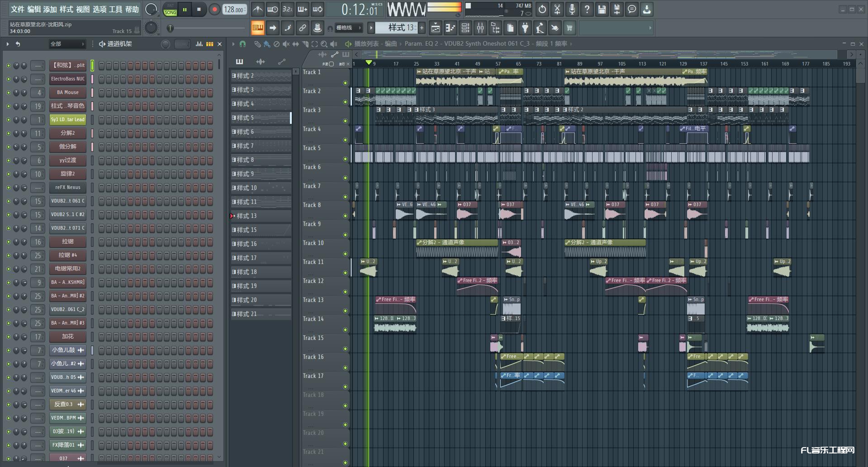Pause playback with the play/pause button

(x=185, y=9)
